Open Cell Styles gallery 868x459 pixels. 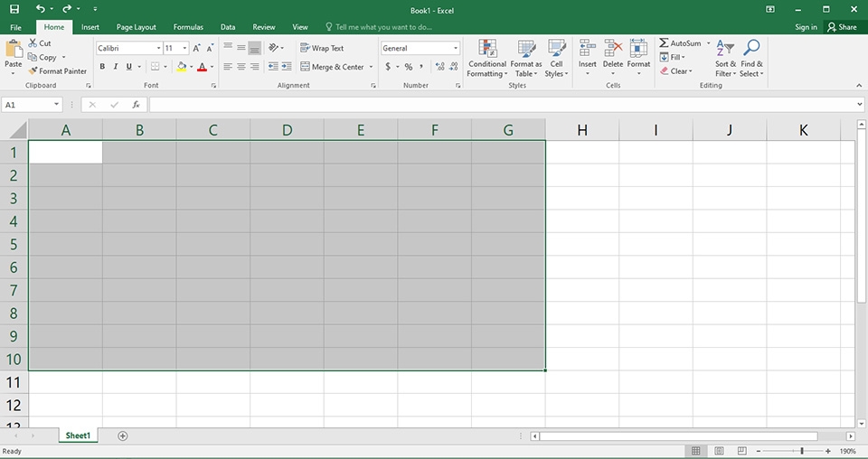click(556, 59)
